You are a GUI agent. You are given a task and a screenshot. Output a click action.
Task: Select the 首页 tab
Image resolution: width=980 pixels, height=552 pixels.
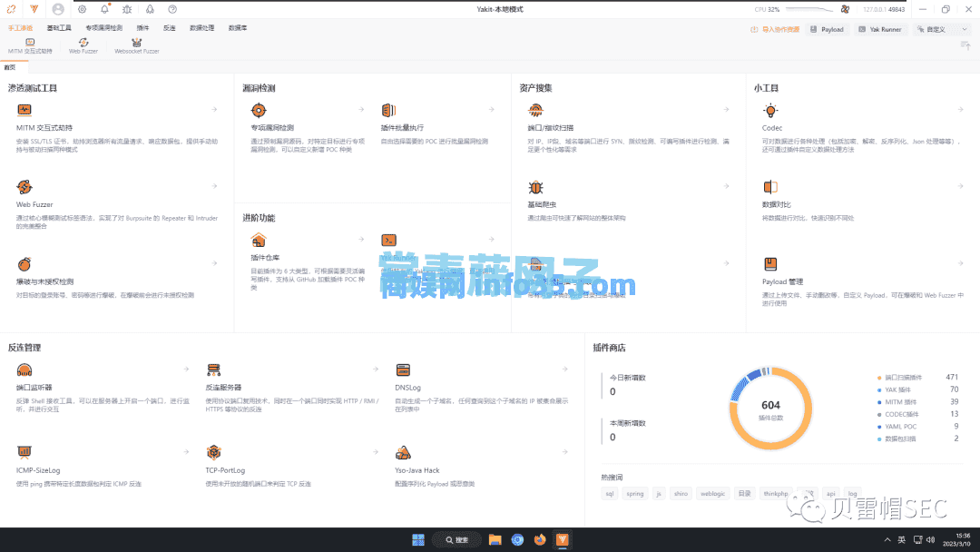pos(10,67)
